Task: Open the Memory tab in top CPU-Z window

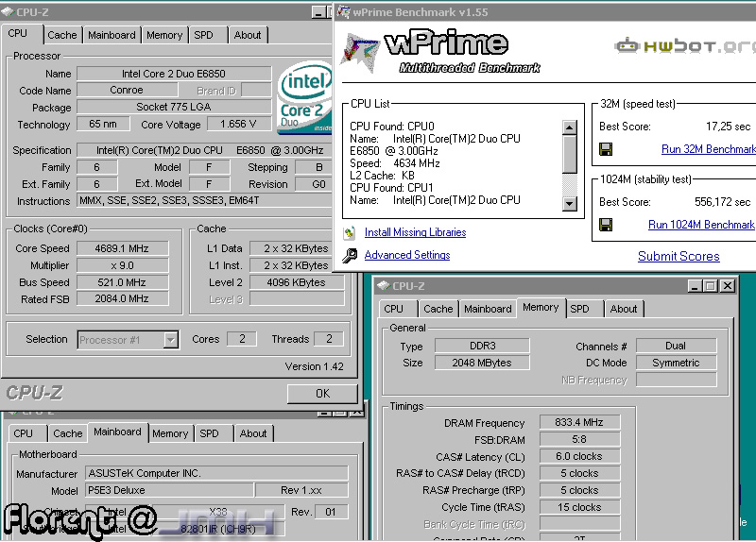Action: pos(164,35)
